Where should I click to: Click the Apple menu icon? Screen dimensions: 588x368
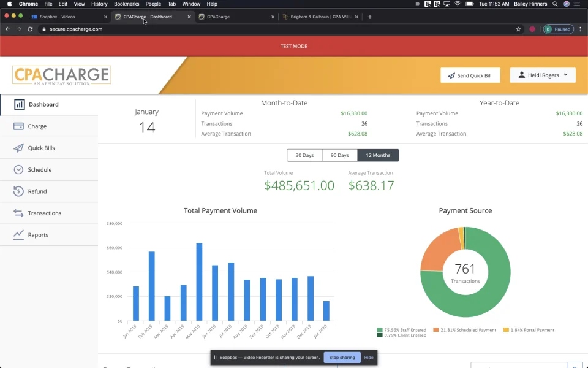(9, 4)
